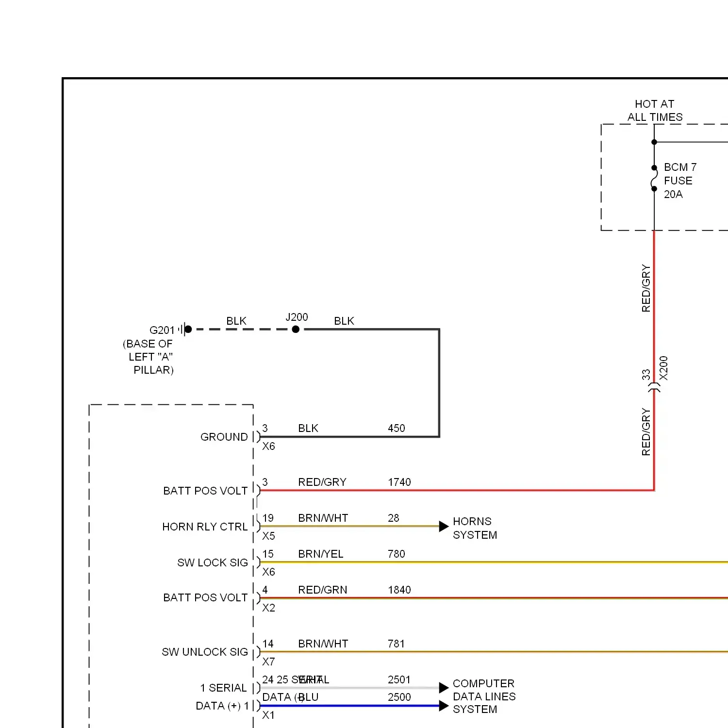Select the BCM 7 fuse symbol
The image size is (728, 728).
(654, 178)
